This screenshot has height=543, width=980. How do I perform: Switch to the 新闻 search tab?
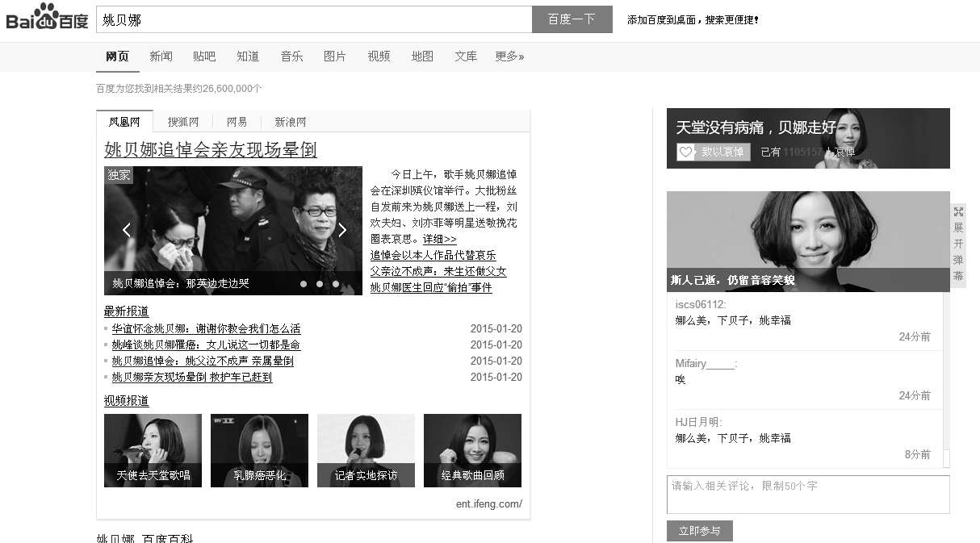(161, 56)
